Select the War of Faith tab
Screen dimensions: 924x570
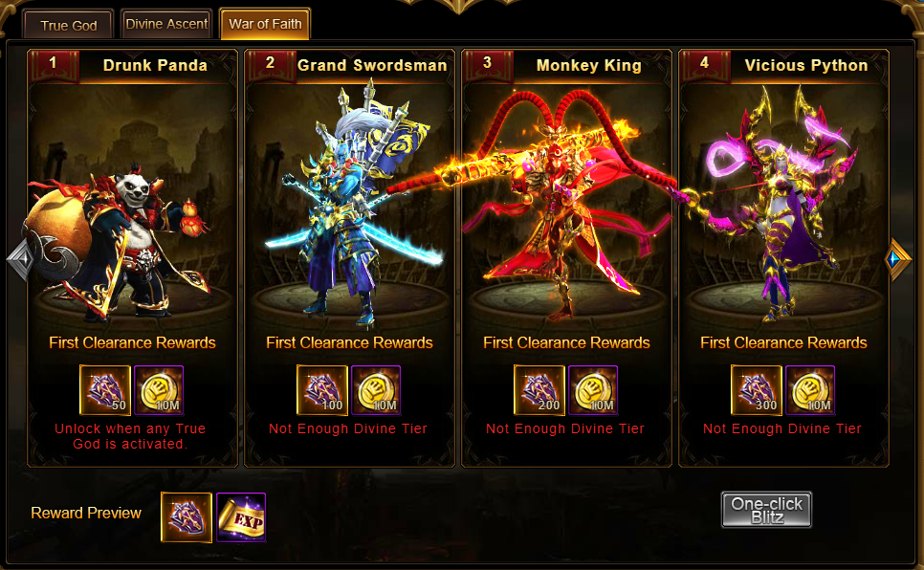265,24
